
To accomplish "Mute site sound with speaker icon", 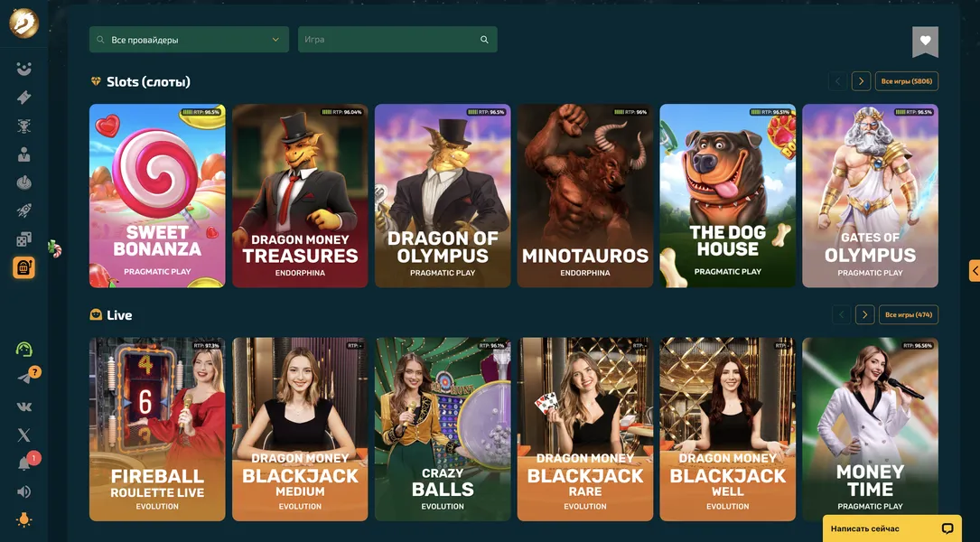I will [23, 492].
